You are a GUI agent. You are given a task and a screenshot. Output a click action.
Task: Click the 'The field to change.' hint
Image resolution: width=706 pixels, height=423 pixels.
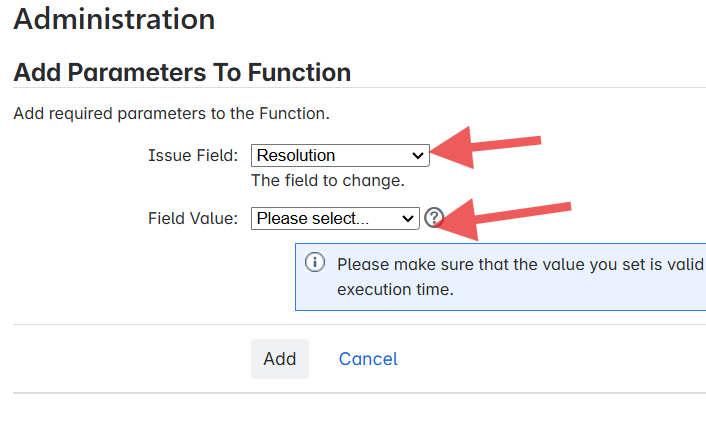click(328, 181)
